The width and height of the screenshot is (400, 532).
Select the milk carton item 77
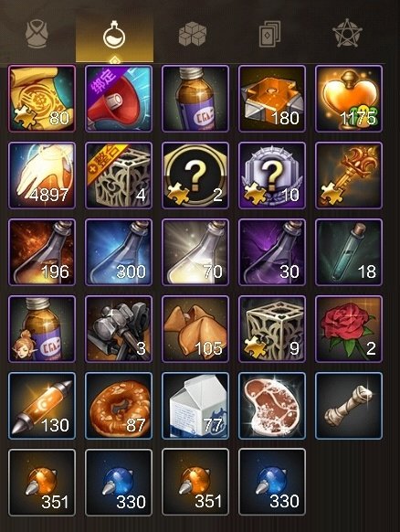[x=195, y=406]
